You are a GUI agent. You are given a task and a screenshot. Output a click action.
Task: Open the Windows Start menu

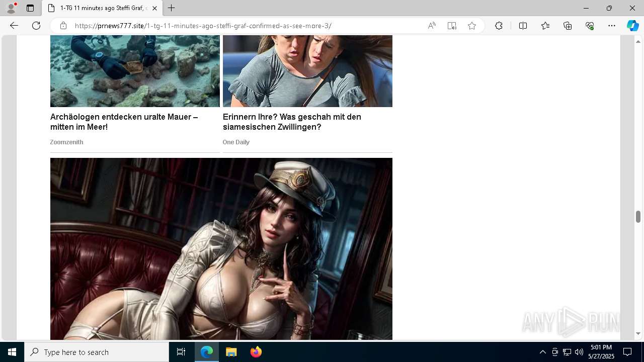(12, 352)
